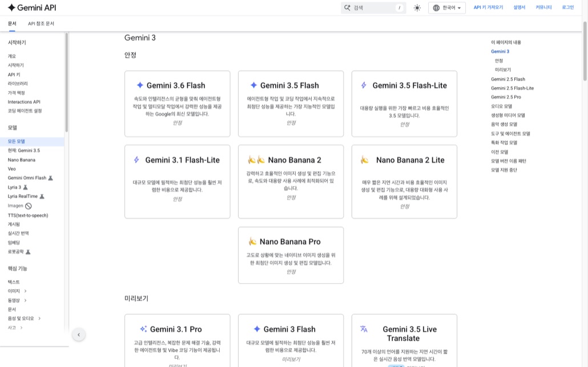The image size is (588, 367).
Task: Jump to 모델 지원 중단 in contents
Action: [x=504, y=170]
